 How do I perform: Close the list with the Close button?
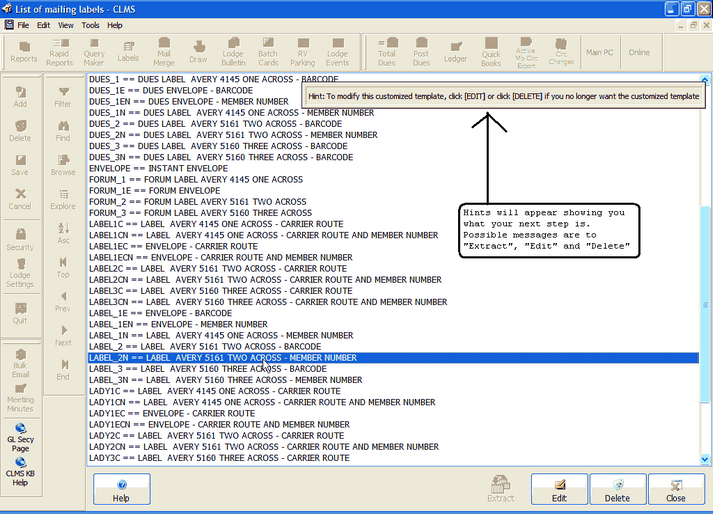click(x=676, y=489)
